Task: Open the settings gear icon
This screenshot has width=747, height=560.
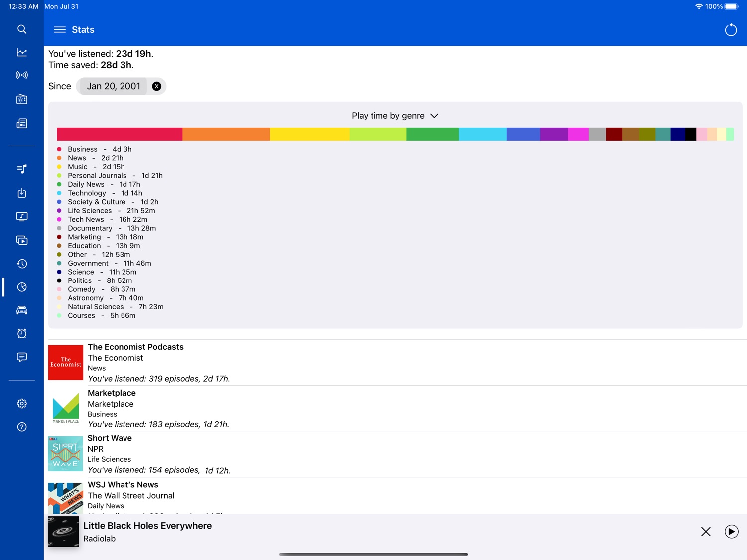Action: 22,404
